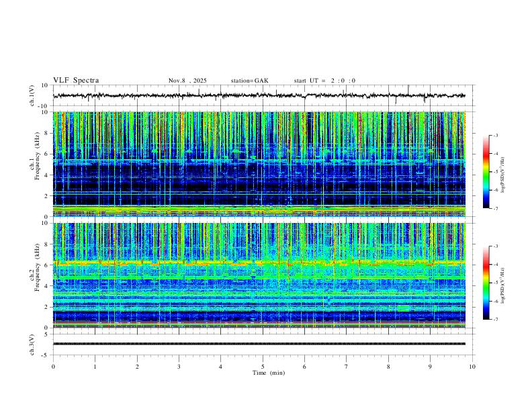Click time axis tick label '9'

coord(430,367)
